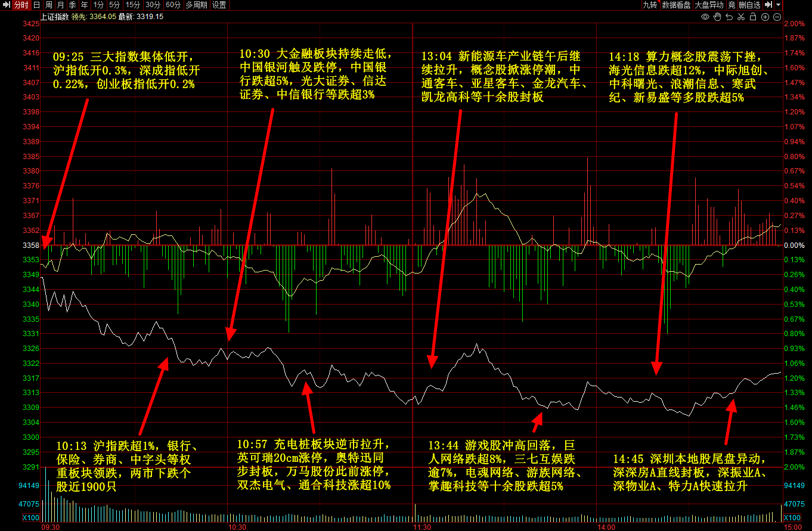812x531 pixels.
Task: Click the 上证指数 index name label
Action: [x=54, y=17]
